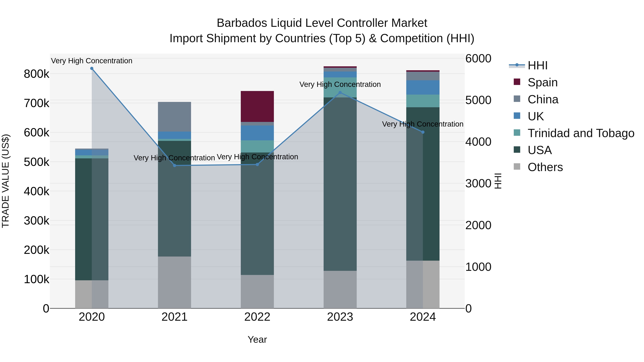Select the 2024 Trinidad and Tobago segment
This screenshot has width=644, height=362.
[423, 101]
